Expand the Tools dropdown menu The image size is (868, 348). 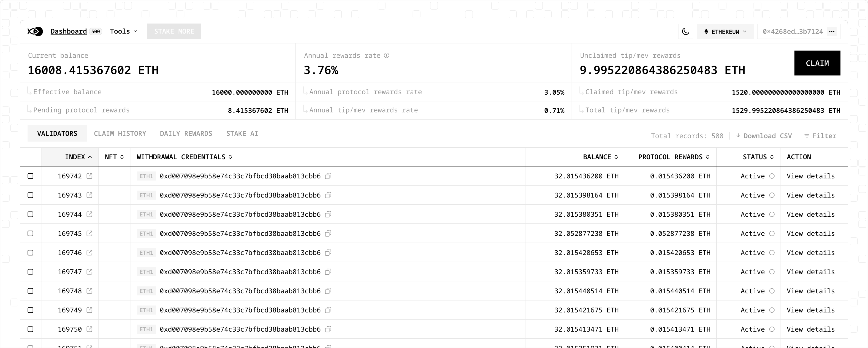pos(123,31)
